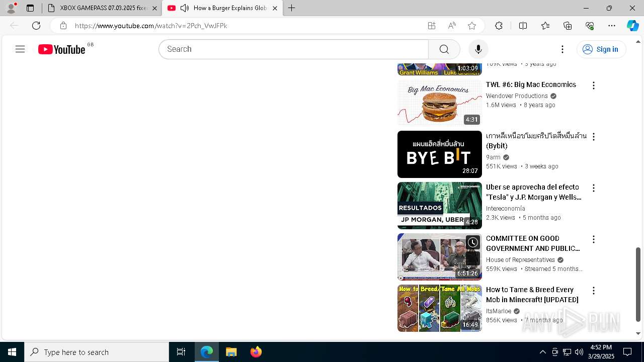Screen dimensions: 644x362
Task: Open the taskbar clock and date
Action: [x=601, y=352]
